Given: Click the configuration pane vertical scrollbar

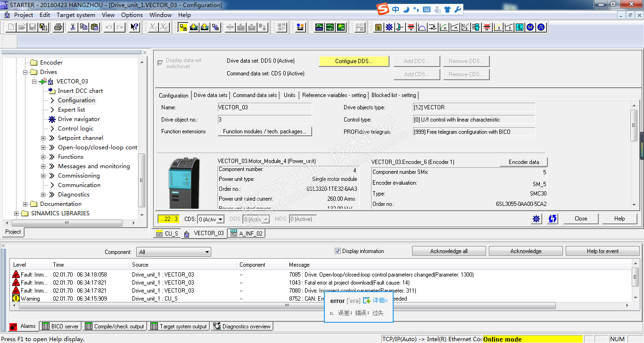Looking at the screenshot, I should 634,125.
